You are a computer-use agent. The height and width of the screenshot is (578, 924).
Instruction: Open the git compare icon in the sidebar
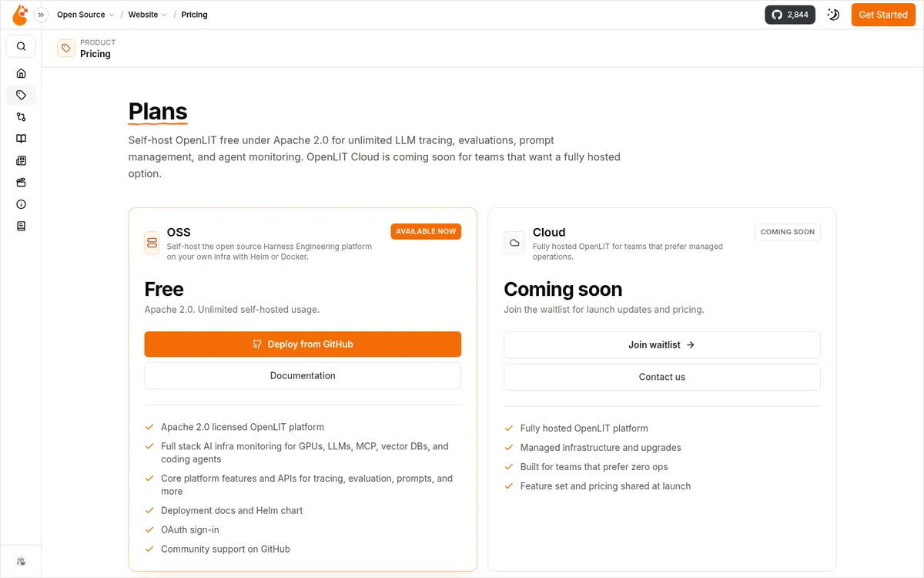(21, 117)
